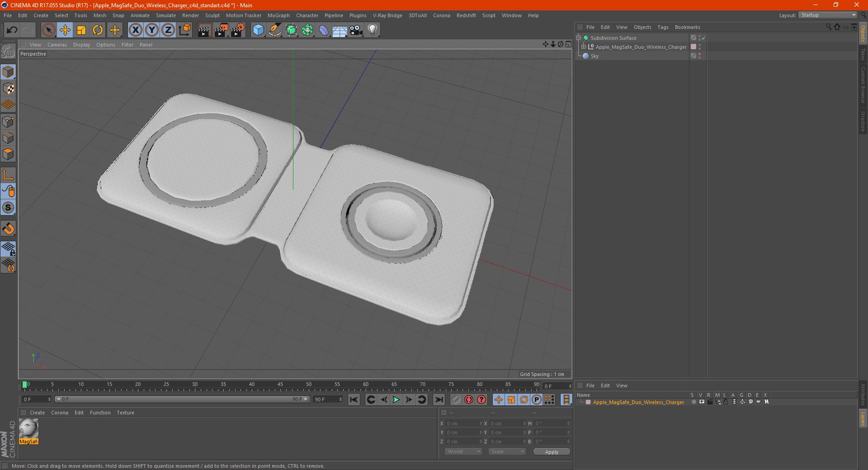Viewport: 868px width, 470px height.
Task: Activate the Move tool in toolbar
Action: (65, 30)
